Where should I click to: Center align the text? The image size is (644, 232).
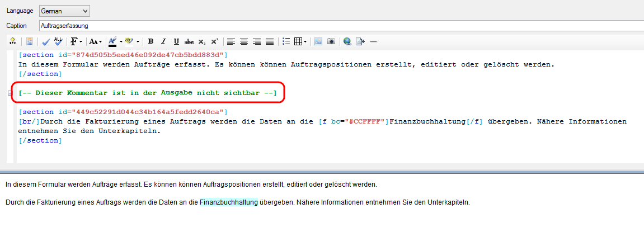(x=244, y=41)
